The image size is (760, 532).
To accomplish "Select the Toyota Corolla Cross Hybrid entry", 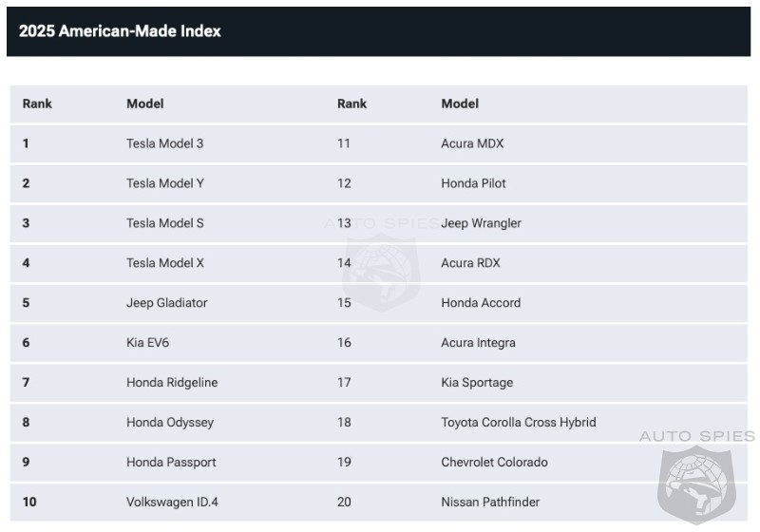I will coord(518,422).
